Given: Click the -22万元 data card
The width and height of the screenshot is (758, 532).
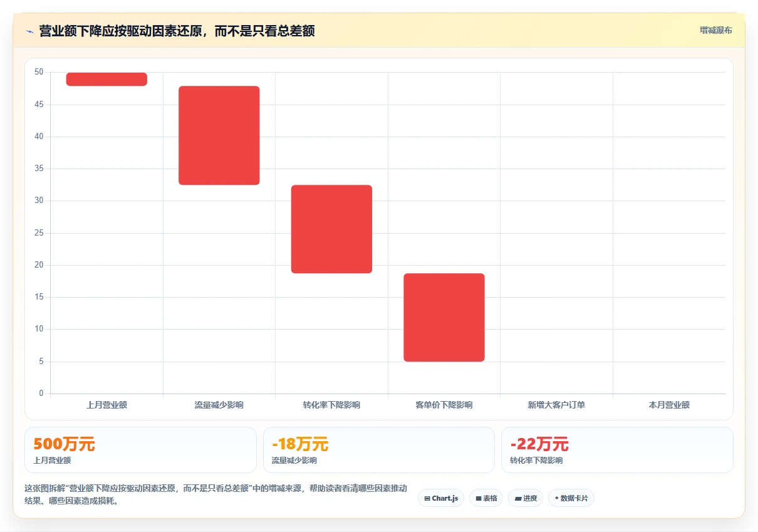Looking at the screenshot, I should pos(617,450).
